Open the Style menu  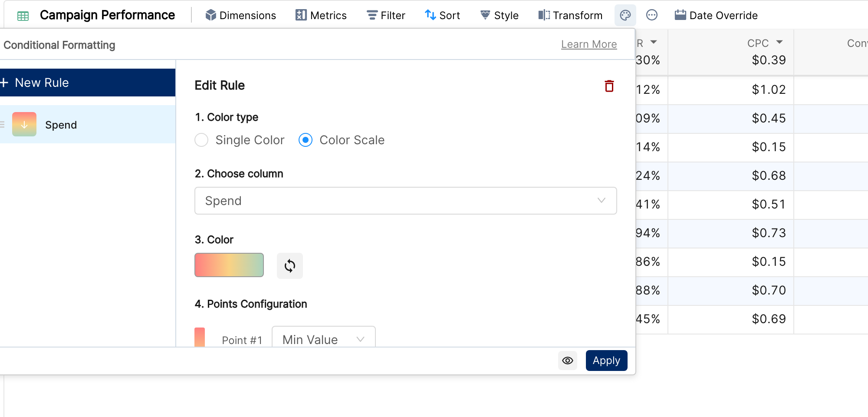pos(499,15)
